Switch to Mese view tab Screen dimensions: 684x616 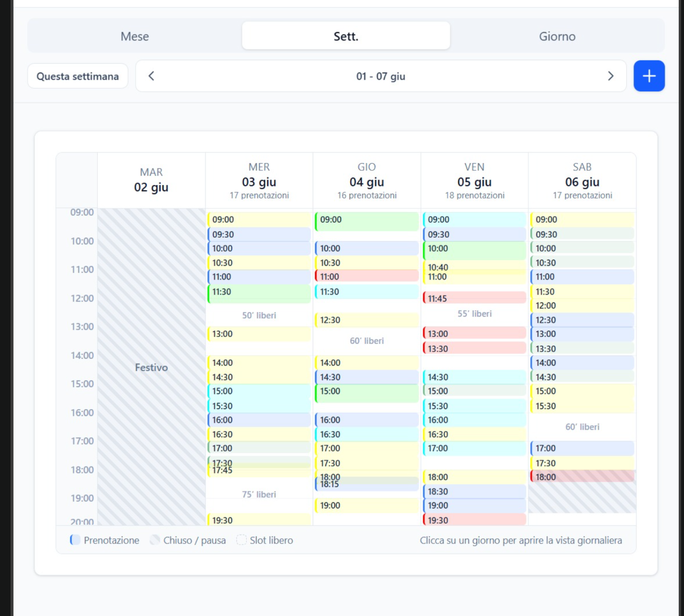pyautogui.click(x=134, y=36)
